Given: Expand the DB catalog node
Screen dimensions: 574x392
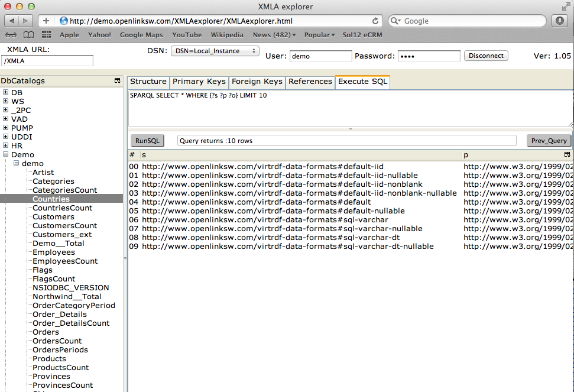Looking at the screenshot, I should 5,92.
